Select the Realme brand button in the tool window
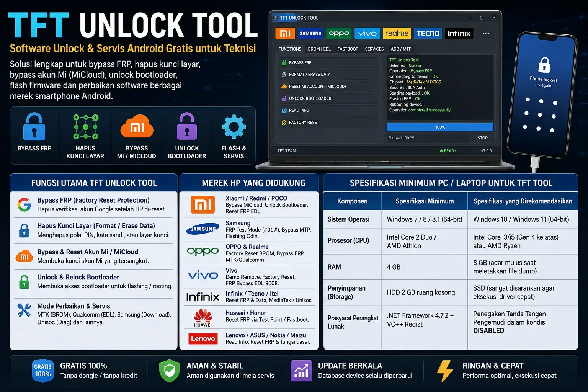 (397, 34)
